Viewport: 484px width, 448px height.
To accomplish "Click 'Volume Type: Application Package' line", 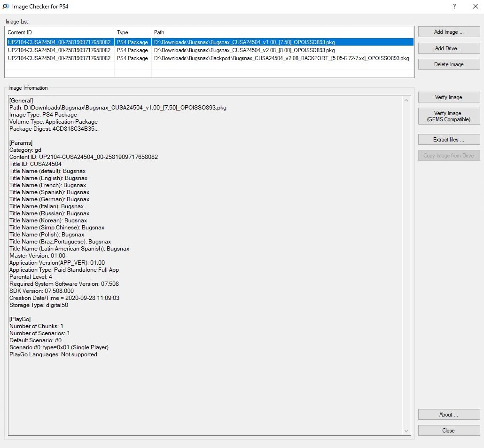I will pos(54,122).
